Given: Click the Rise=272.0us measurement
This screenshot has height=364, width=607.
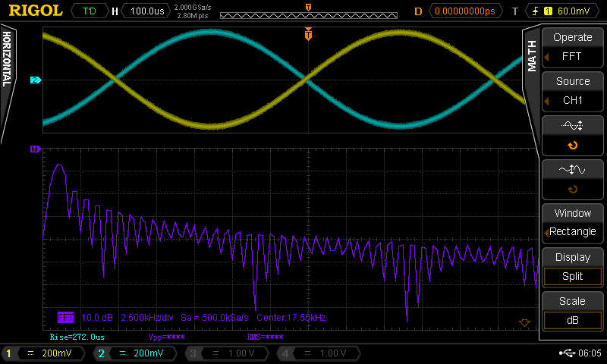Looking at the screenshot, I should point(77,337).
